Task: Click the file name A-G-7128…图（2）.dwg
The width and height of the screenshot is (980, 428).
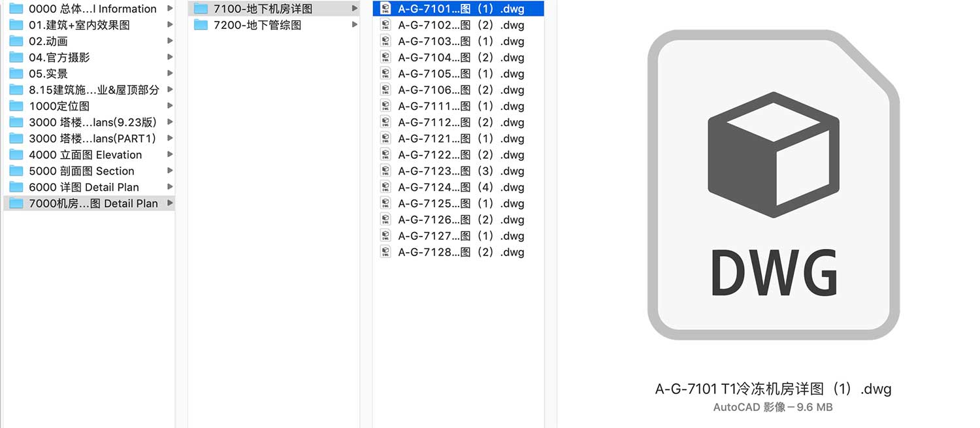Action: 461,252
